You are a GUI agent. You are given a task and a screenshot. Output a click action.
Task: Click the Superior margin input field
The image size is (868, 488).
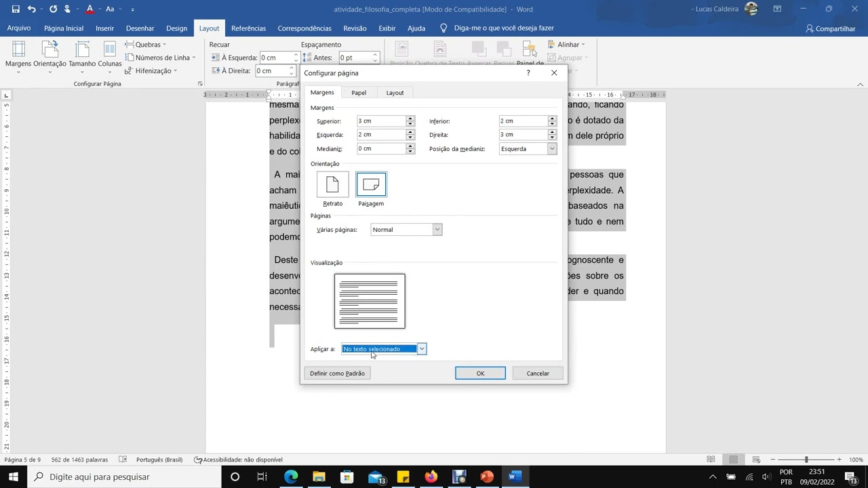[381, 121]
